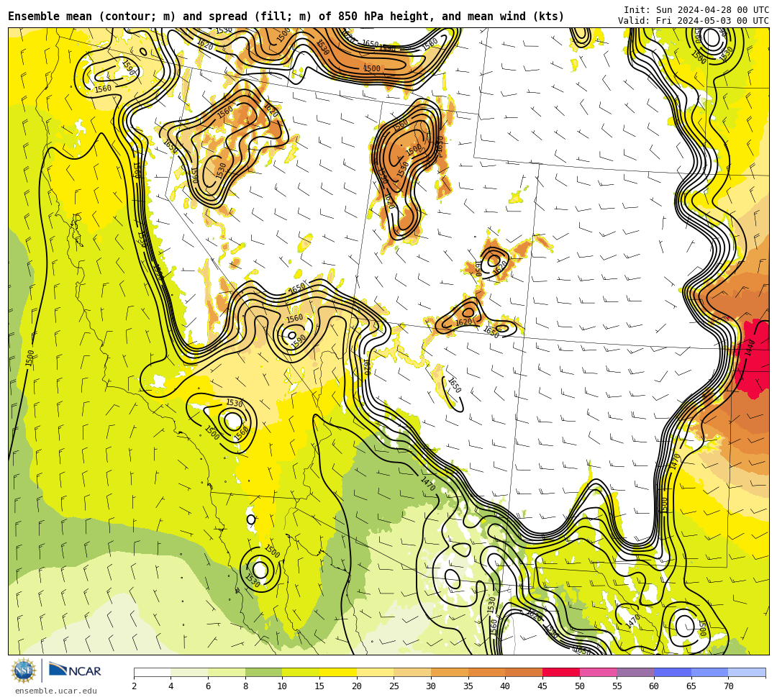Click the colorbar tick label 65

[691, 686]
